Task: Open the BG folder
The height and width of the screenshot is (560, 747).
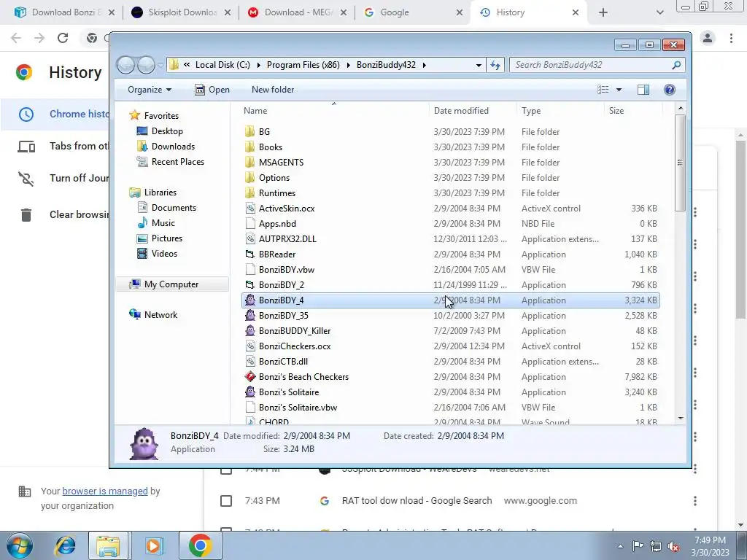Action: [264, 132]
